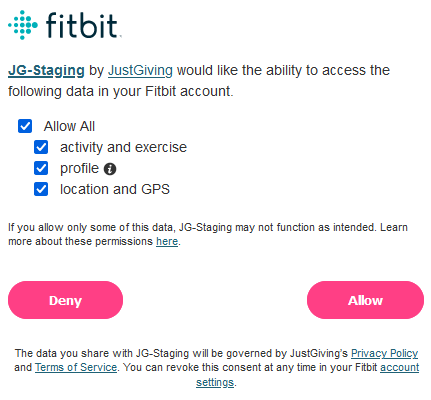This screenshot has height=400, width=431.
Task: Open the JustGiving link
Action: coord(140,71)
